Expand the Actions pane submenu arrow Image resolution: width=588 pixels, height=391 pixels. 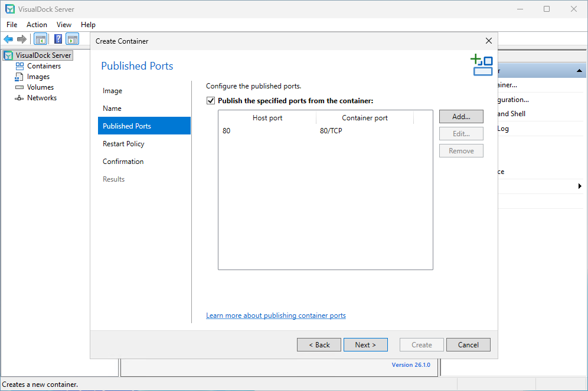[580, 186]
